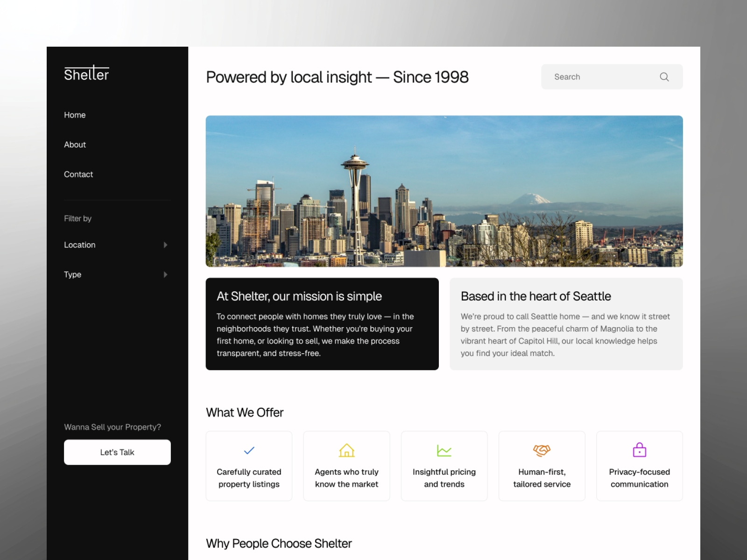The width and height of the screenshot is (747, 560).
Task: Click the orange handshake icon
Action: [542, 450]
